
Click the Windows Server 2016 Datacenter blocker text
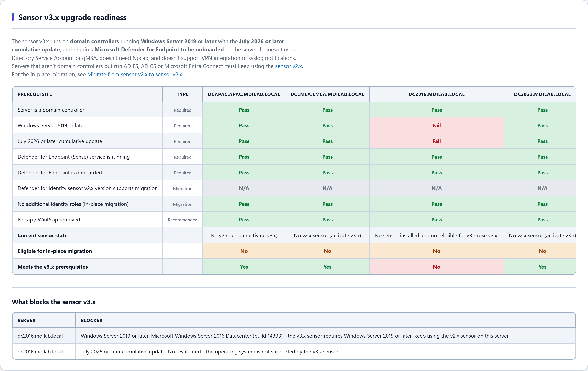[x=294, y=336]
